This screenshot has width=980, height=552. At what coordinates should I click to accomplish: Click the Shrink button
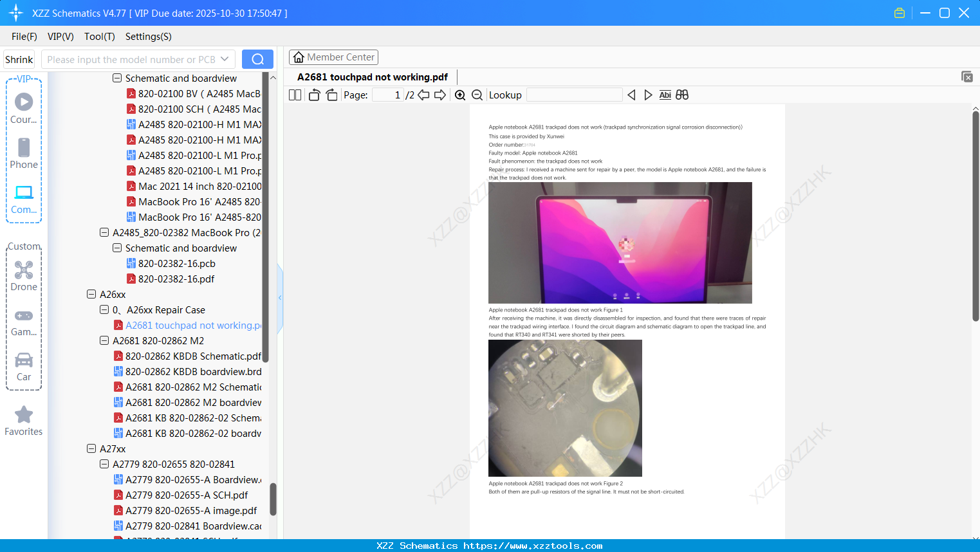click(19, 59)
